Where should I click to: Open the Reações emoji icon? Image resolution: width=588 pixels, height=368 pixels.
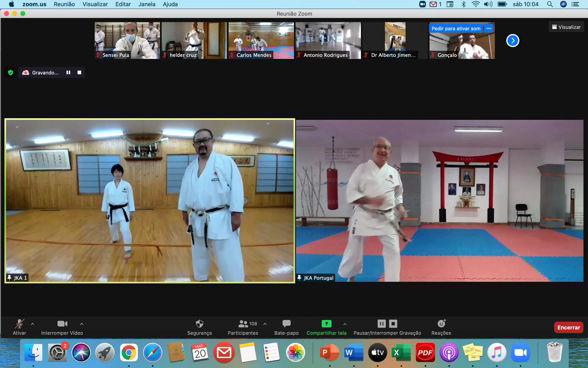(441, 323)
